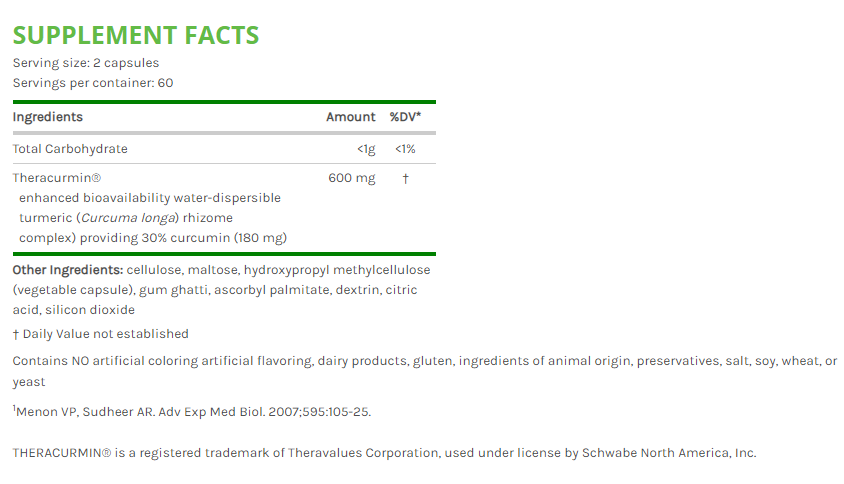Click the '<1%' daily value cell

pyautogui.click(x=405, y=149)
